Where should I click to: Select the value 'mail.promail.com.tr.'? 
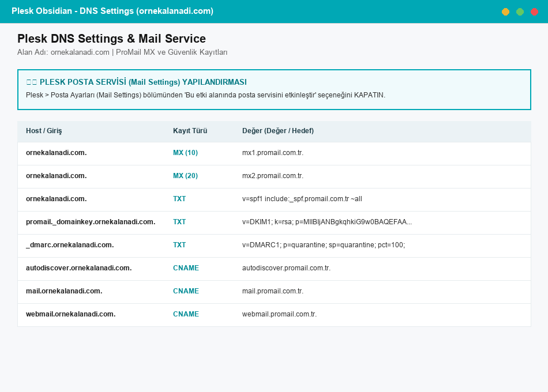(x=273, y=291)
